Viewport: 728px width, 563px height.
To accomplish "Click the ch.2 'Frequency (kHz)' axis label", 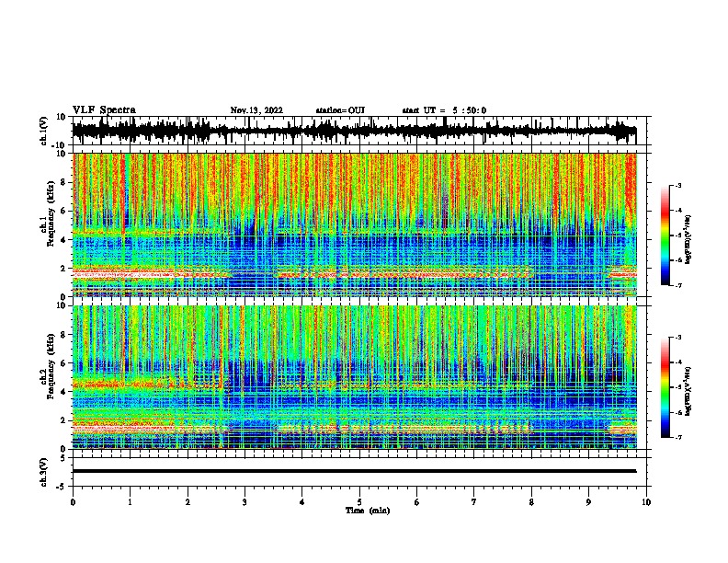I will 51,366.
